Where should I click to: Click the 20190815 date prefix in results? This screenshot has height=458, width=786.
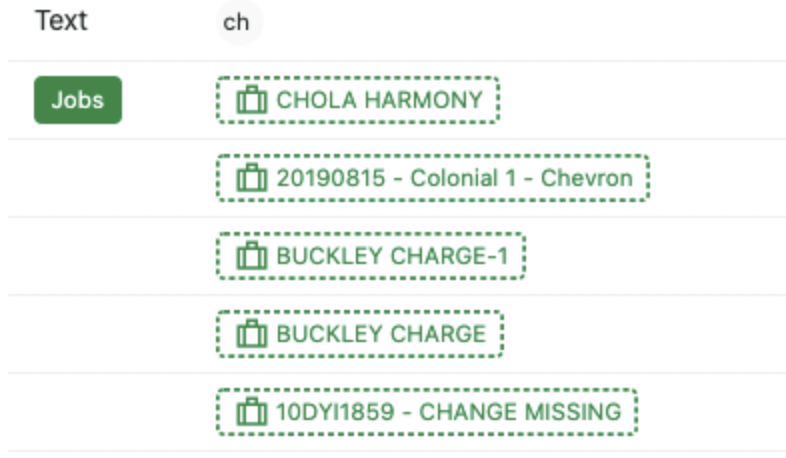pyautogui.click(x=331, y=178)
